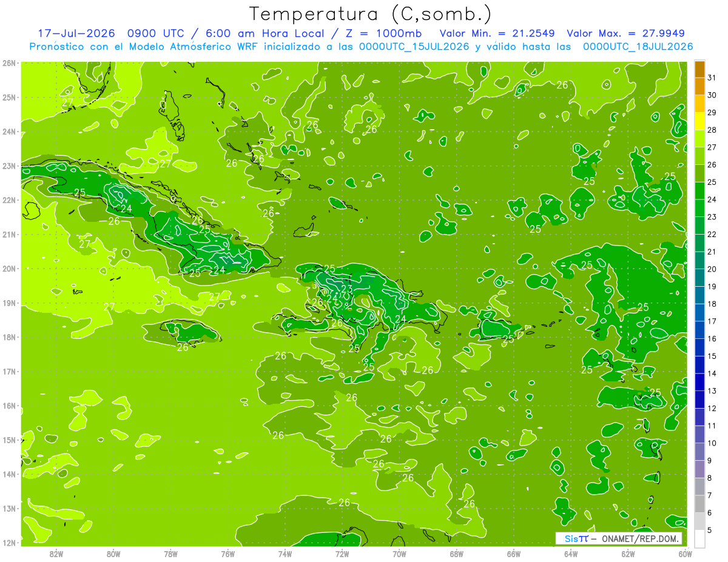This screenshot has width=728, height=562.
Task: Click the '18N' latitude label
Action: (x=8, y=337)
